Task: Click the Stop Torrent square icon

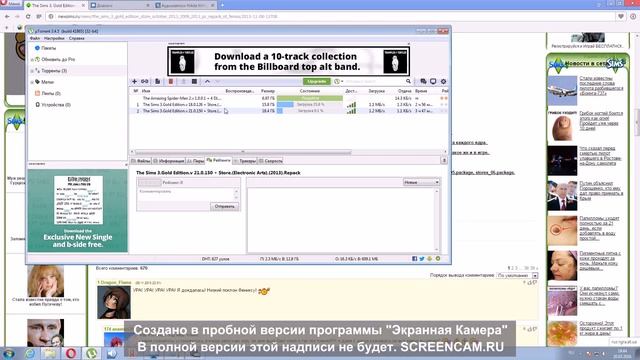Action: 194,82
